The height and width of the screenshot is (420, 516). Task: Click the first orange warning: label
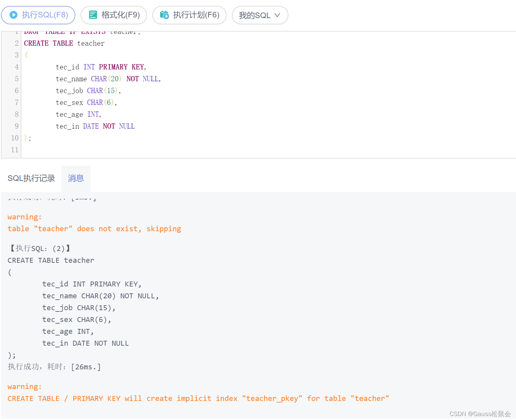(25, 217)
